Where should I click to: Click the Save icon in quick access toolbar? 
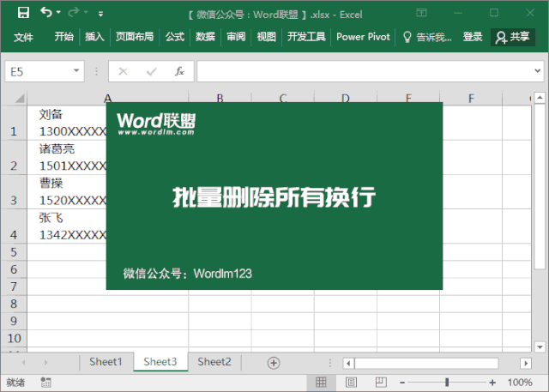(23, 13)
